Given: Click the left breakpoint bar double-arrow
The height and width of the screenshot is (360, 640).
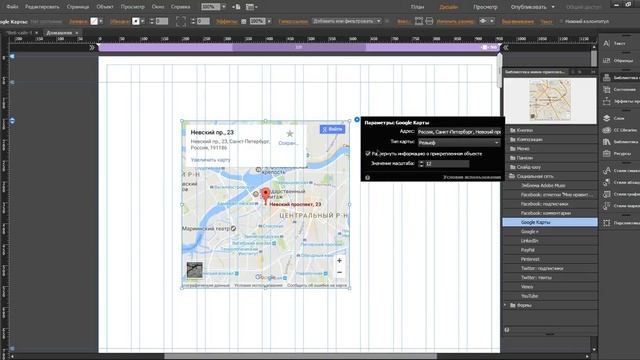Looking at the screenshot, I should coord(92,47).
